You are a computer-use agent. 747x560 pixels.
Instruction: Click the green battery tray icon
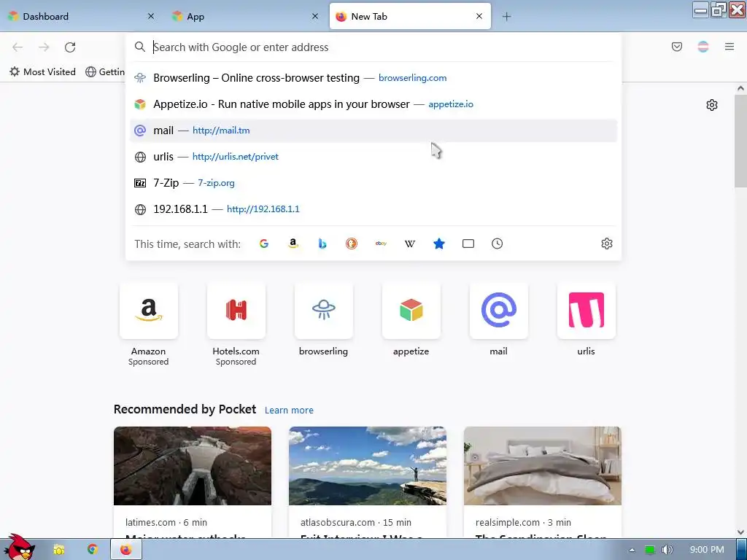[650, 550]
